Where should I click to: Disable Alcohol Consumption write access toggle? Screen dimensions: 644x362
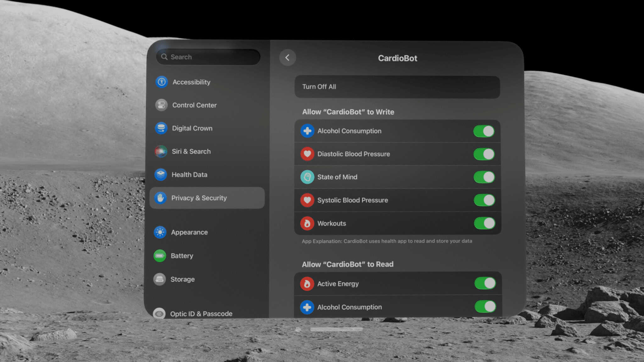coord(484,131)
